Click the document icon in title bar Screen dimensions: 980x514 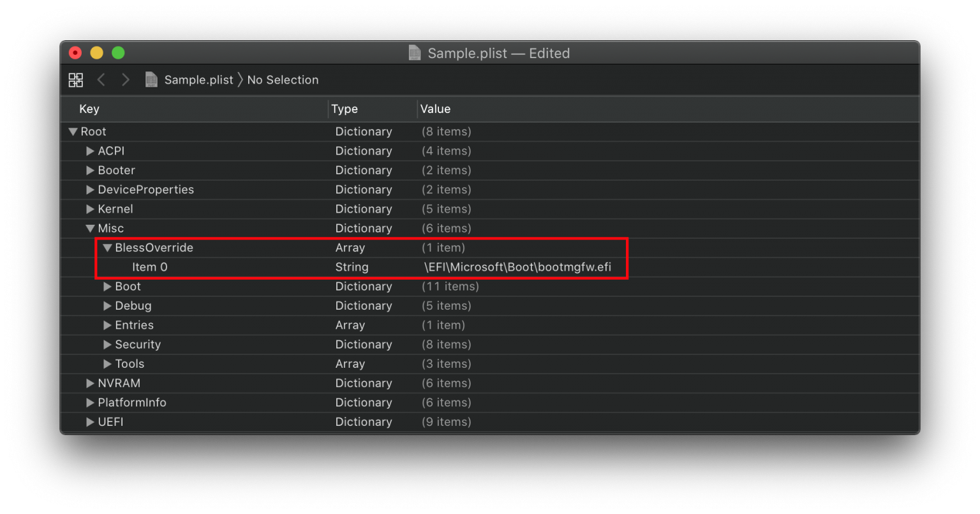415,53
